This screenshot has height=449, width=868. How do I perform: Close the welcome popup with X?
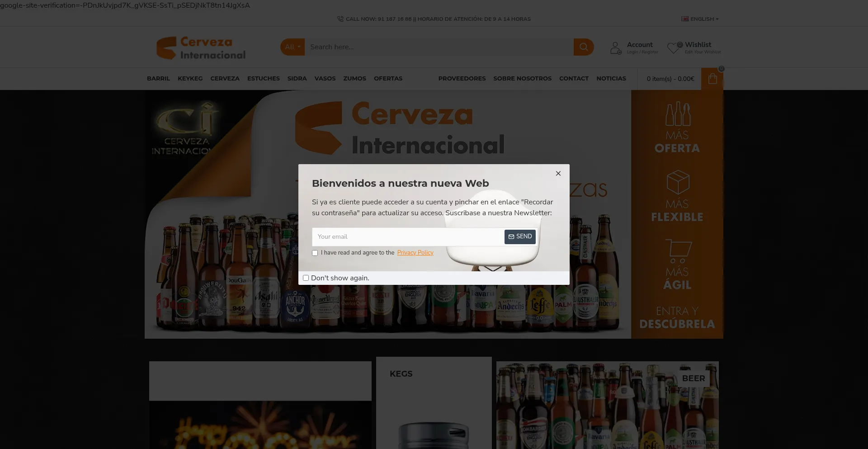(558, 174)
